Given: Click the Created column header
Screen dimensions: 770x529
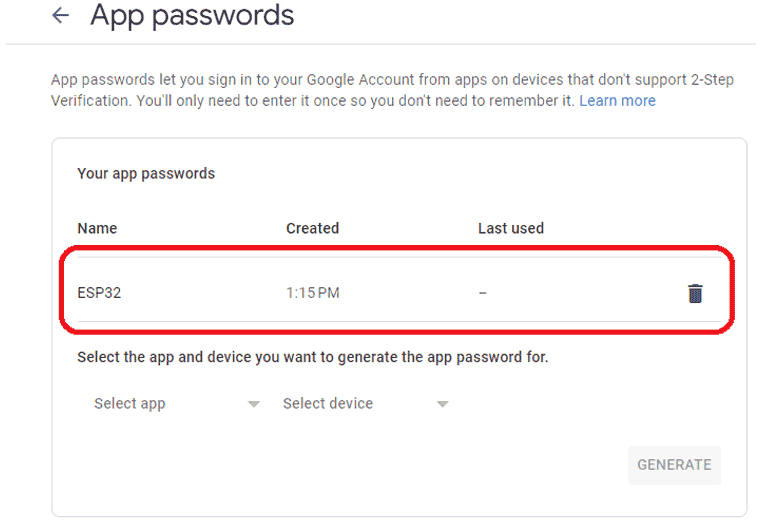Looking at the screenshot, I should [312, 228].
